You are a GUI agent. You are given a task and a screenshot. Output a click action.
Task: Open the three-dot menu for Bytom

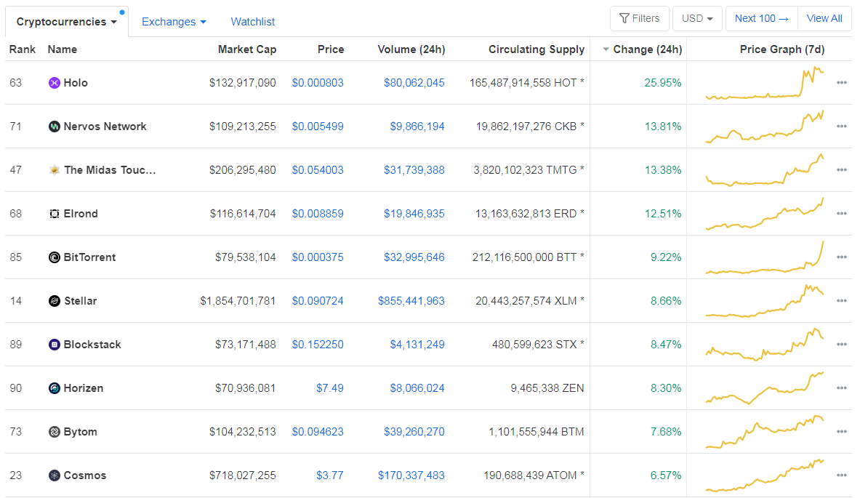coord(841,432)
